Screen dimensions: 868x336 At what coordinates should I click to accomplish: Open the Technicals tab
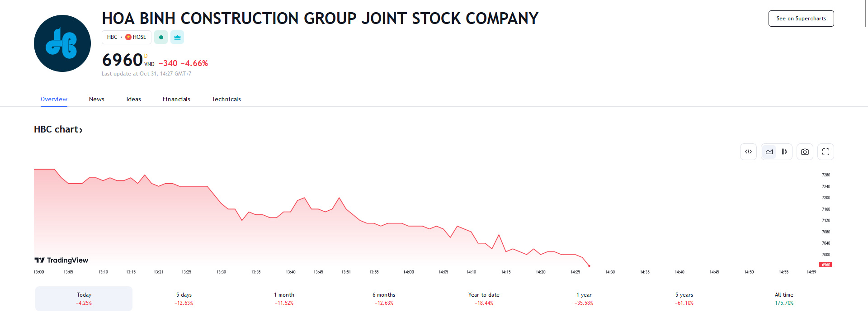tap(226, 99)
